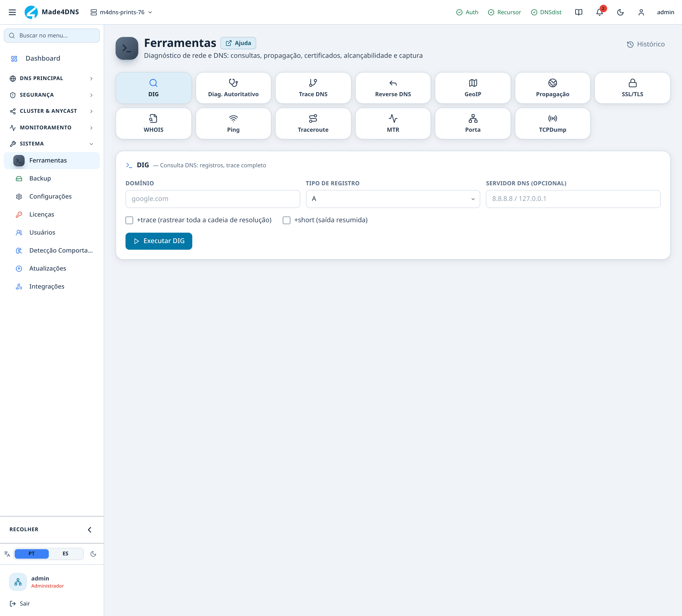The width and height of the screenshot is (682, 616).
Task: Collapse sidebar with Recolher
Action: [x=52, y=530]
